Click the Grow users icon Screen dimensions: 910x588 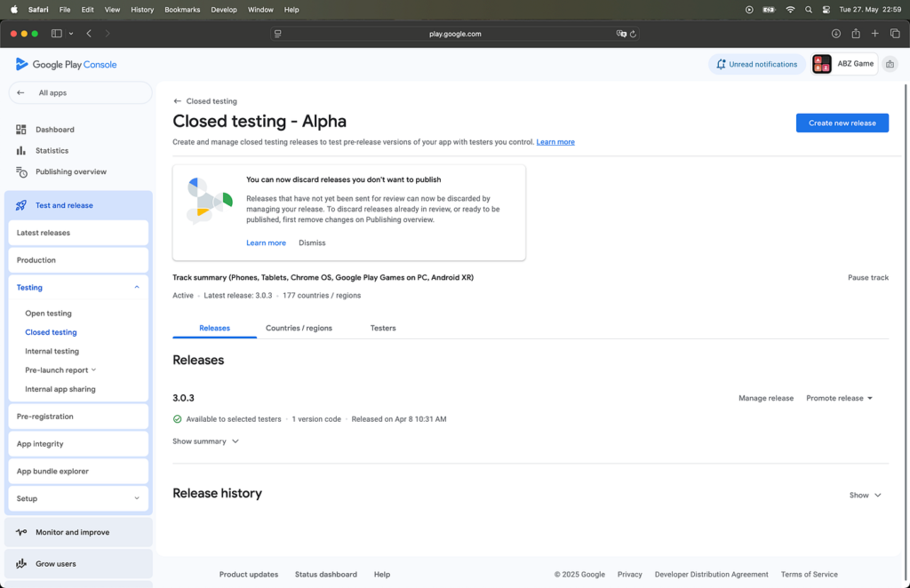[x=21, y=564]
